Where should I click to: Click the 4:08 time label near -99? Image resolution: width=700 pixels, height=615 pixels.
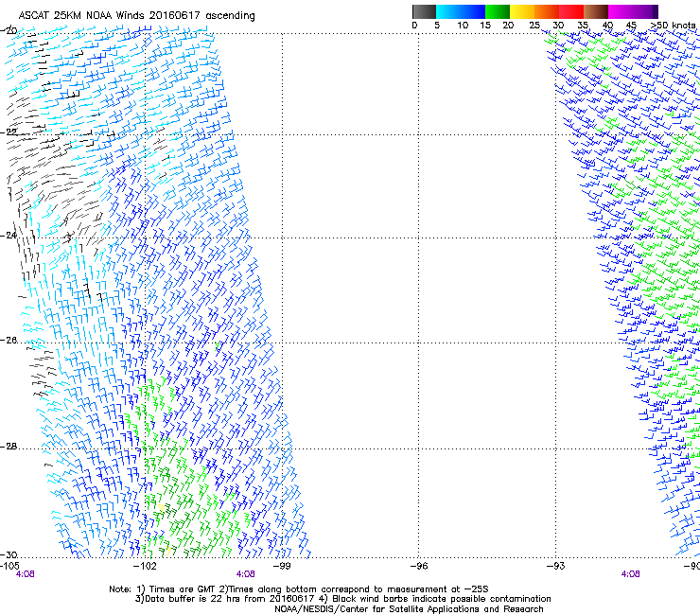pos(246,574)
